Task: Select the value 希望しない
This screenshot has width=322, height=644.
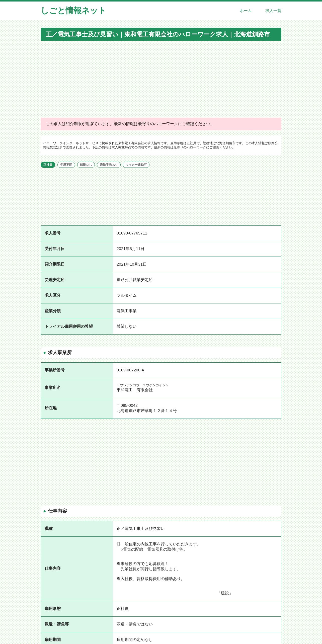Action: click(x=127, y=327)
